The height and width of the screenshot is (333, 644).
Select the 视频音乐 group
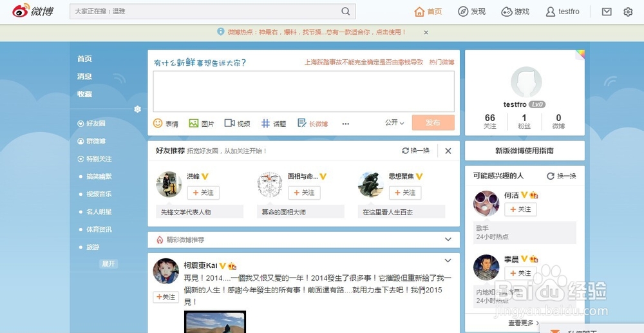point(99,194)
